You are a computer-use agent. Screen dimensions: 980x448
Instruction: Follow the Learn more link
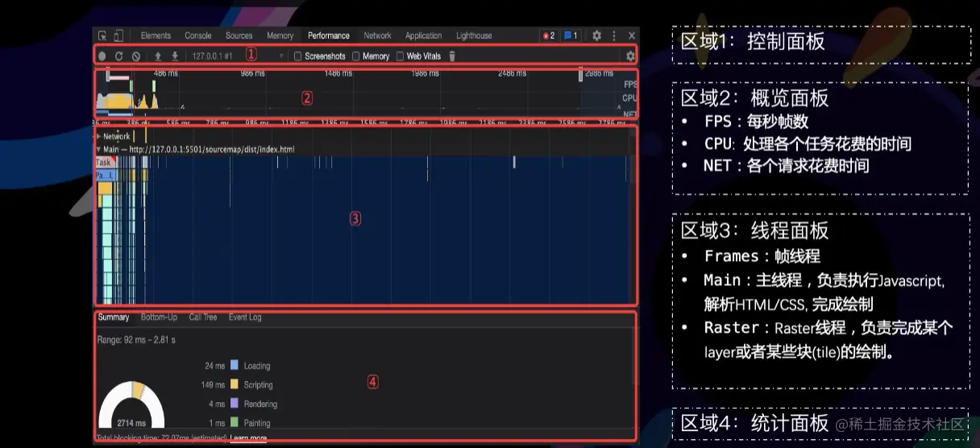pyautogui.click(x=248, y=438)
